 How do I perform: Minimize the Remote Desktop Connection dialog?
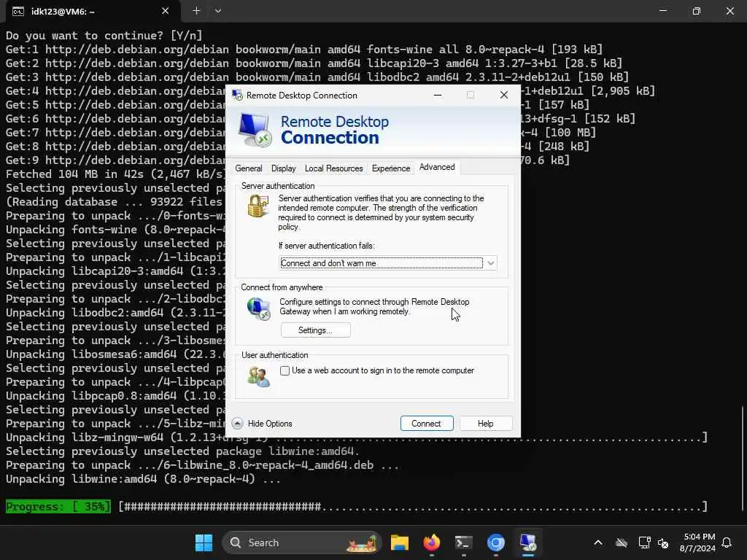tap(438, 95)
